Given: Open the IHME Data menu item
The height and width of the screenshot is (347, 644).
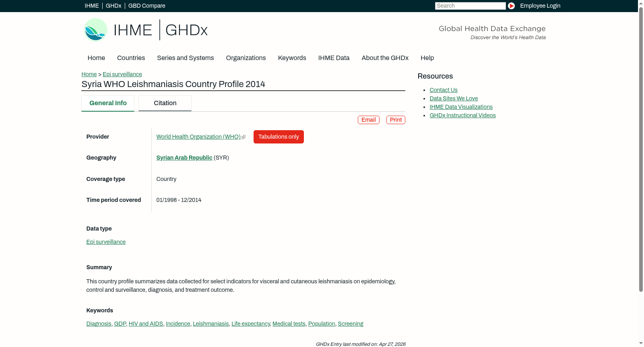Looking at the screenshot, I should [334, 58].
